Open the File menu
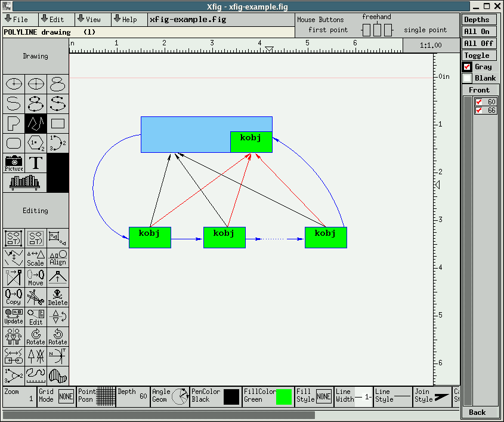 pos(16,19)
